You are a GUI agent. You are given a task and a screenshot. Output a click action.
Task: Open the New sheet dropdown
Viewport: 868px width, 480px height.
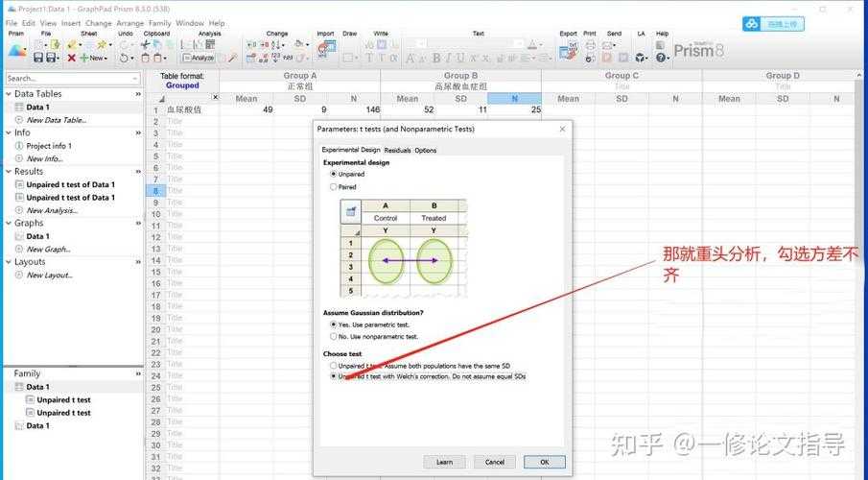[95, 58]
